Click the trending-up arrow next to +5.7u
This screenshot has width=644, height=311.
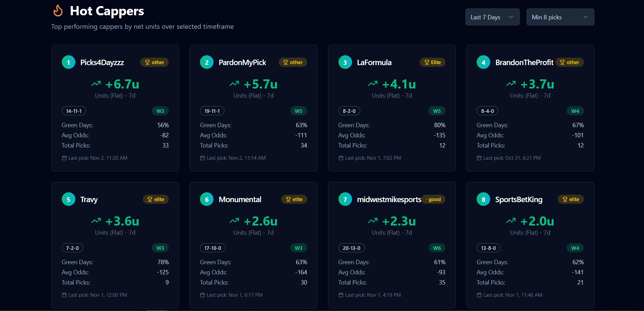[234, 83]
